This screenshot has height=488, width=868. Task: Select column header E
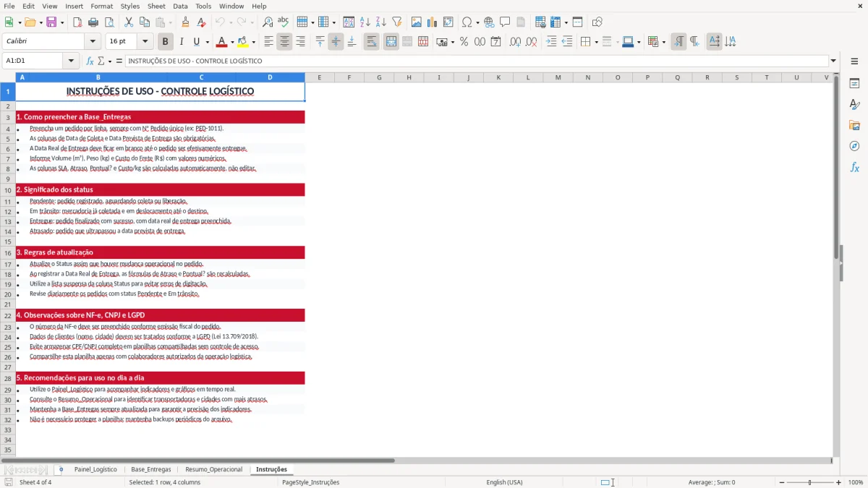point(319,77)
